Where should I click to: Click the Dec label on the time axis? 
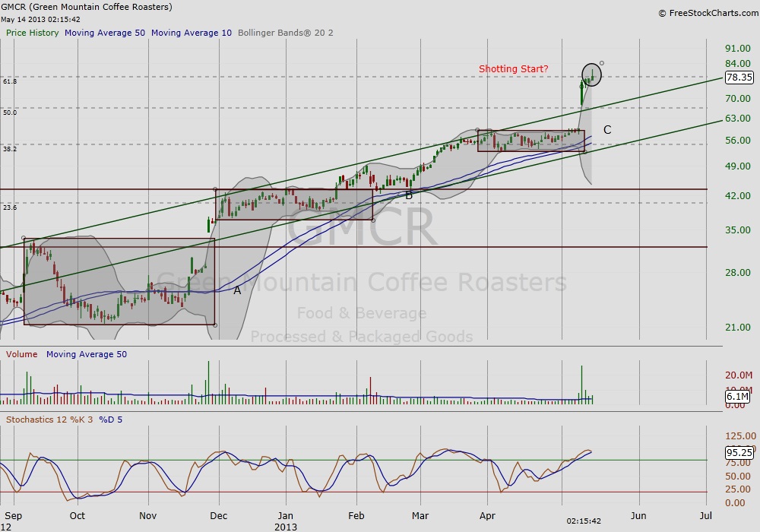[219, 515]
